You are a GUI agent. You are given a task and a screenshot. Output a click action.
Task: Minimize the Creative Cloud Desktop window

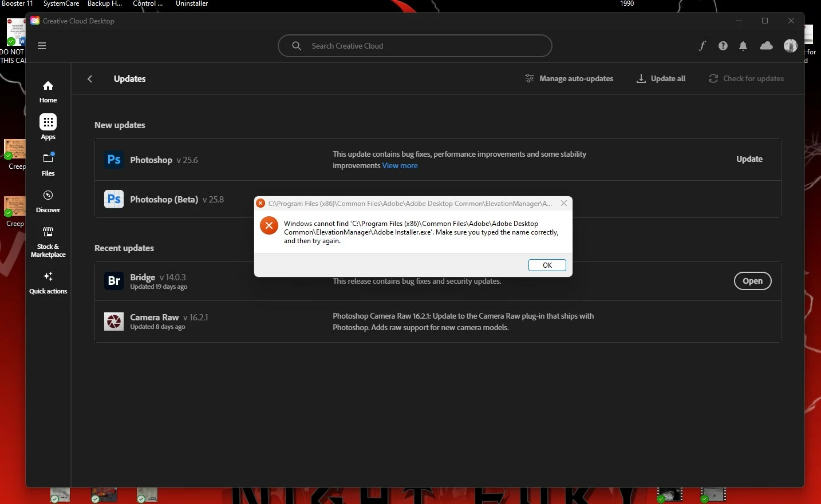point(739,21)
